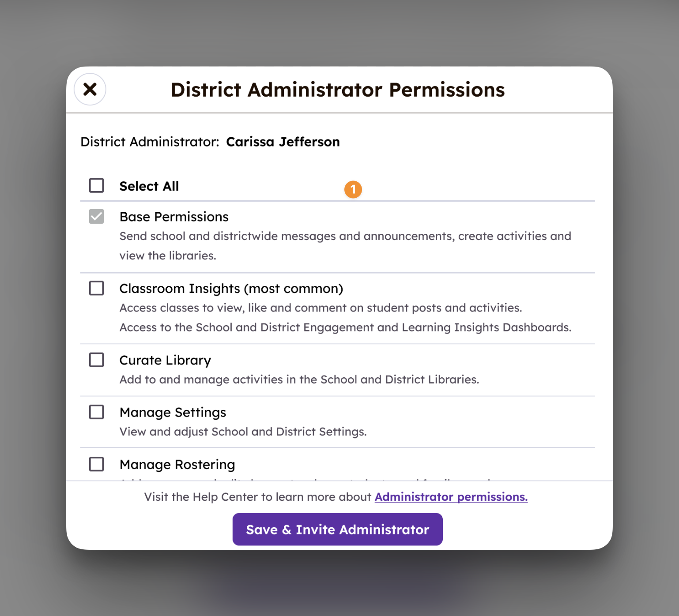Check the Select All checkbox
679x616 pixels.
pos(97,185)
